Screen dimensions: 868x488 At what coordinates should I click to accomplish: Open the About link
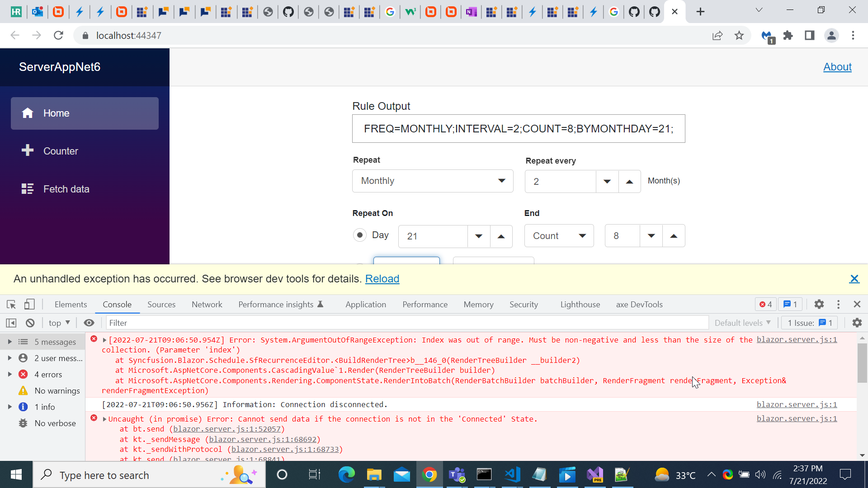[837, 67]
